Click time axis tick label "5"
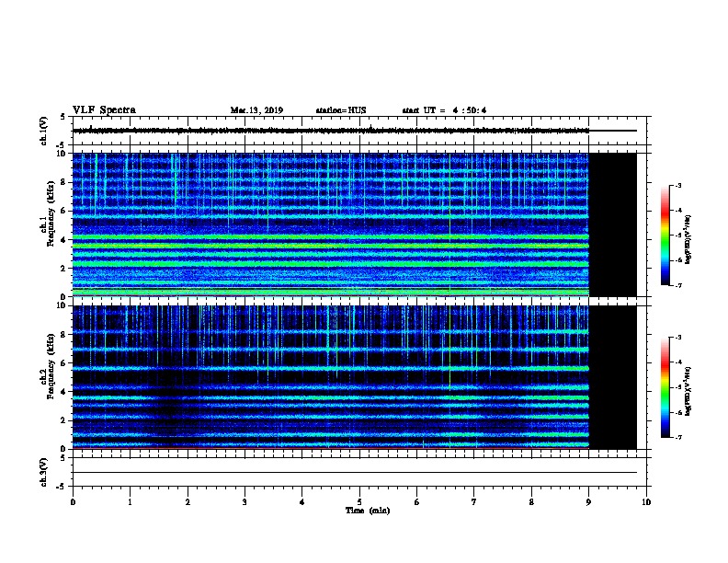This screenshot has height=563, width=728. [359, 502]
